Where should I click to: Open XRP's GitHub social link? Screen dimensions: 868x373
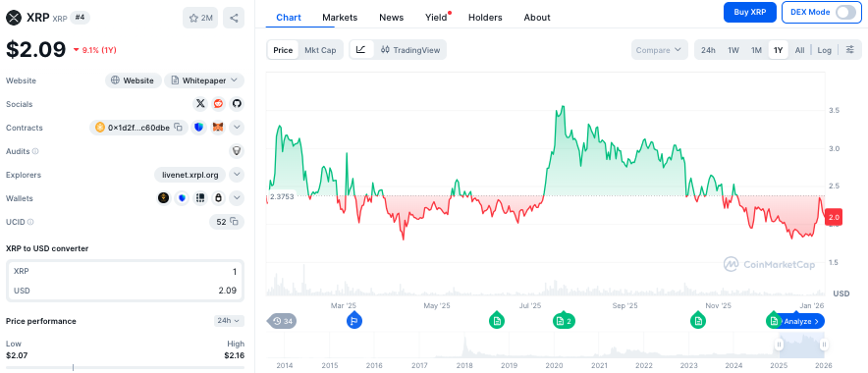237,103
